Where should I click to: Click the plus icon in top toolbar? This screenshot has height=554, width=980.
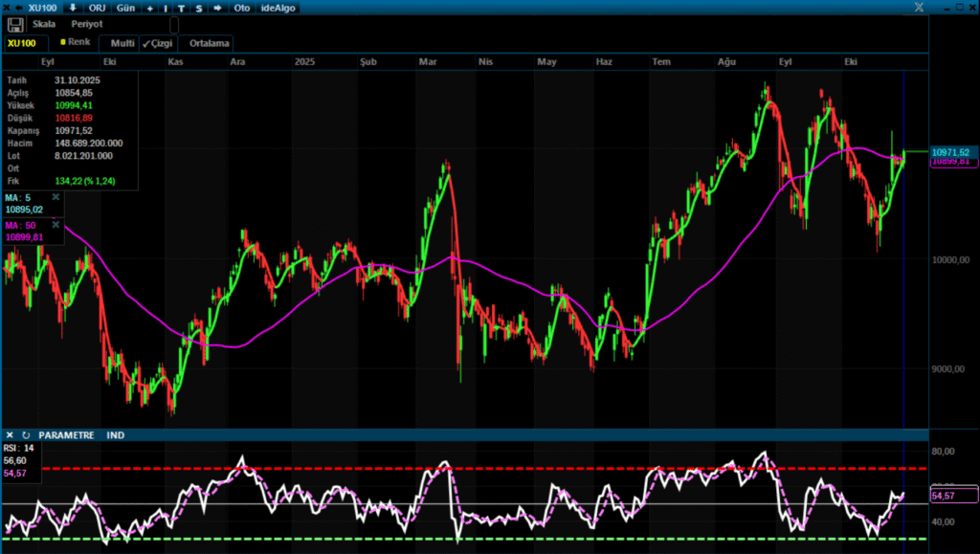150,8
